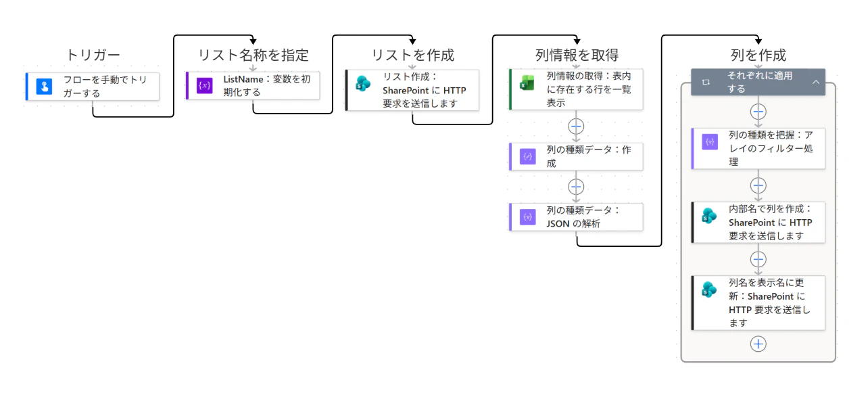
Task: Select リスト作成：SharePoint に HTTP 要求を送信します text
Action: click(x=425, y=90)
